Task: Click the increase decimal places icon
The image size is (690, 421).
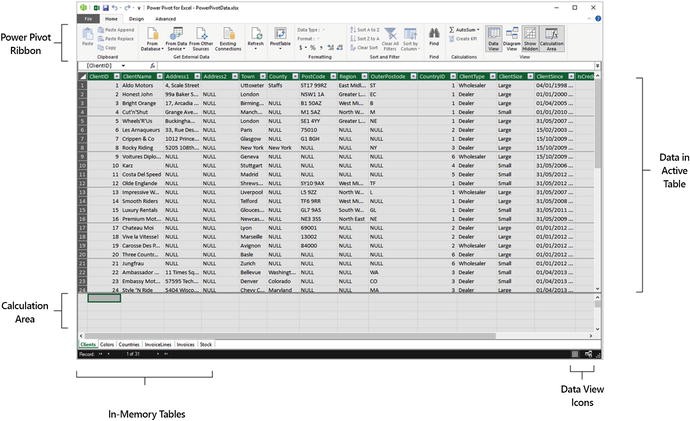Action: pos(331,48)
